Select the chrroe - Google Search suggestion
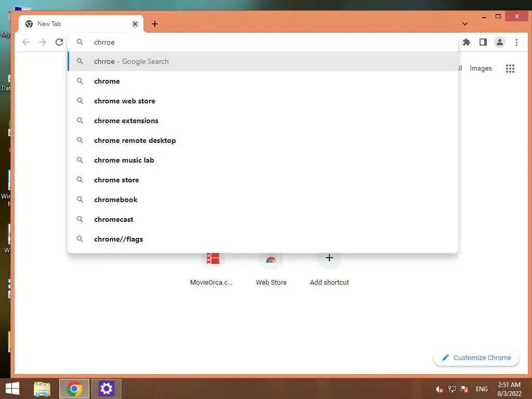Screen dimensions: 532x399 pyautogui.click(x=263, y=61)
